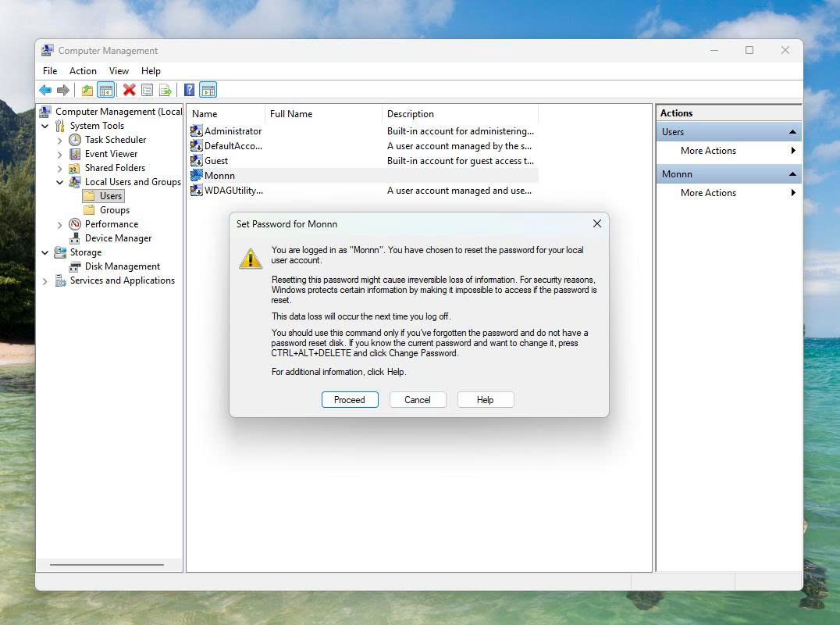Sort by the Description column header
Screen dimensions: 840x625
(460, 113)
